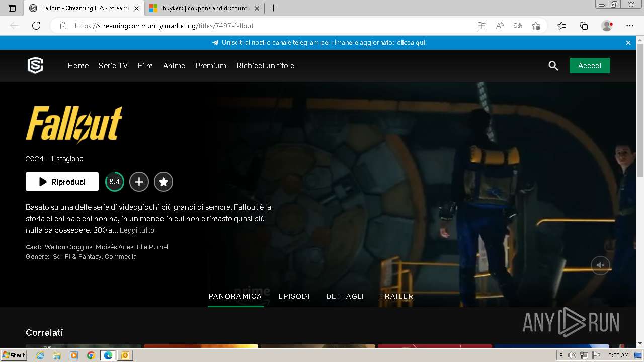Screen dimensions: 644x362
Task: Open the Serie TV section
Action: click(x=113, y=66)
